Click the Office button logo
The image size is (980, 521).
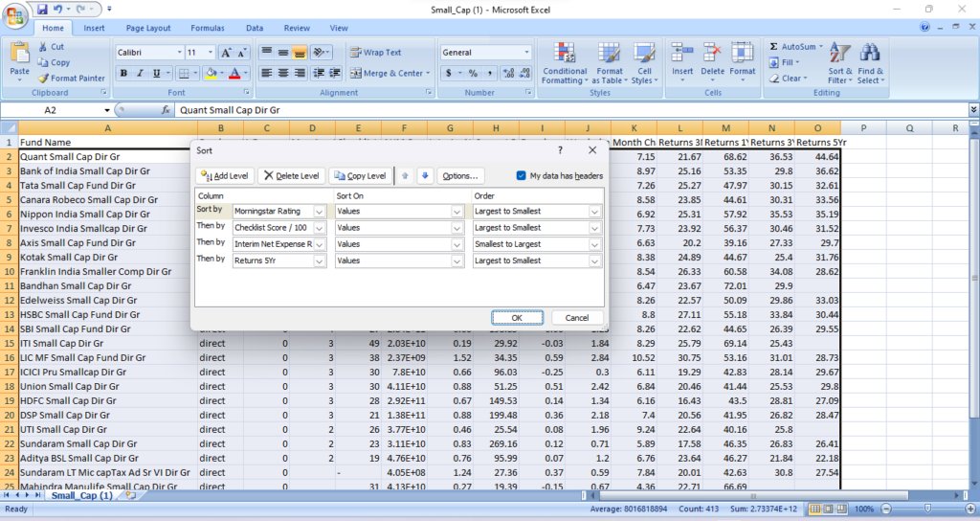[15, 15]
